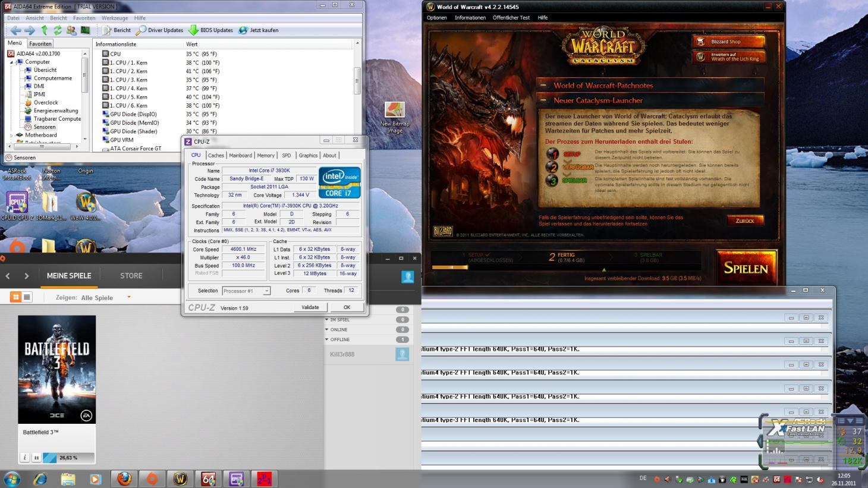868x488 pixels.
Task: Open AIDA64 Datei menu
Action: 13,18
